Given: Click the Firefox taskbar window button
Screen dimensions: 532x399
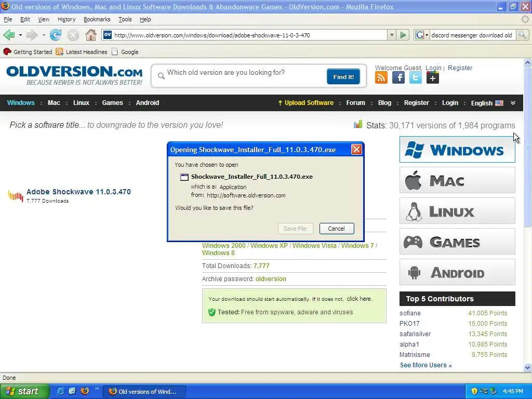Looking at the screenshot, I should tap(144, 392).
